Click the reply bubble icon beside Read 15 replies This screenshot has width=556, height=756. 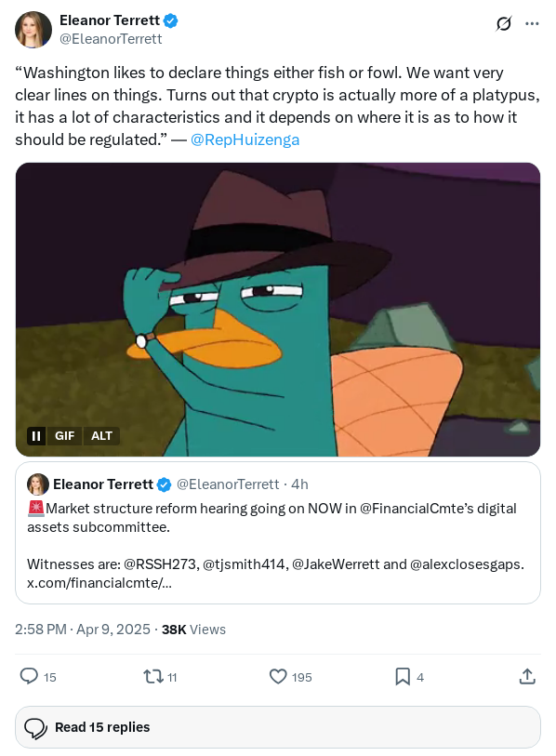pos(35,727)
